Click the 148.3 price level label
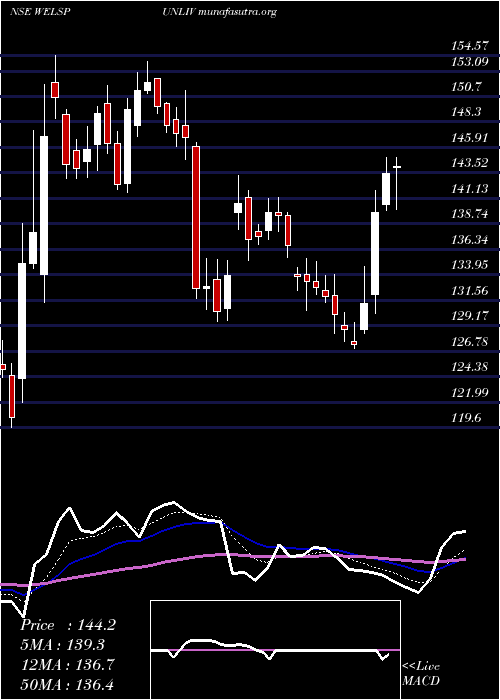The image size is (500, 700). click(466, 112)
